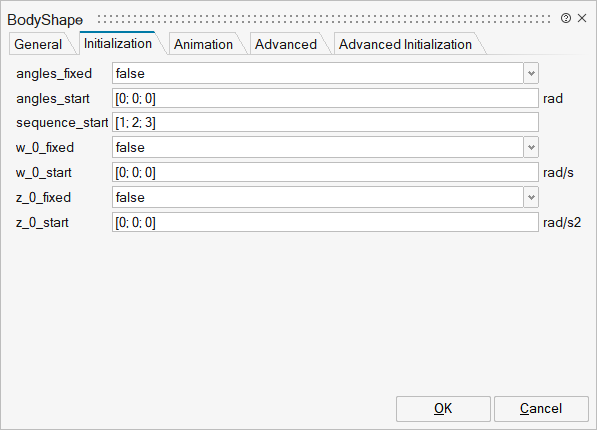The image size is (597, 430).
Task: Open the angles_fixed dropdown arrow
Action: (x=531, y=73)
